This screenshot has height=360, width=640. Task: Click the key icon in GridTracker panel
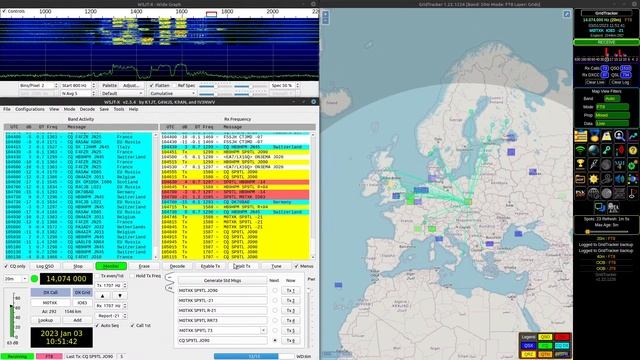pos(607,150)
